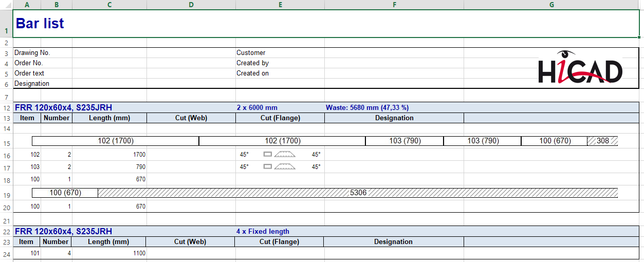The image size is (644, 262).
Task: Click the HiCAD logo image
Action: (x=580, y=68)
